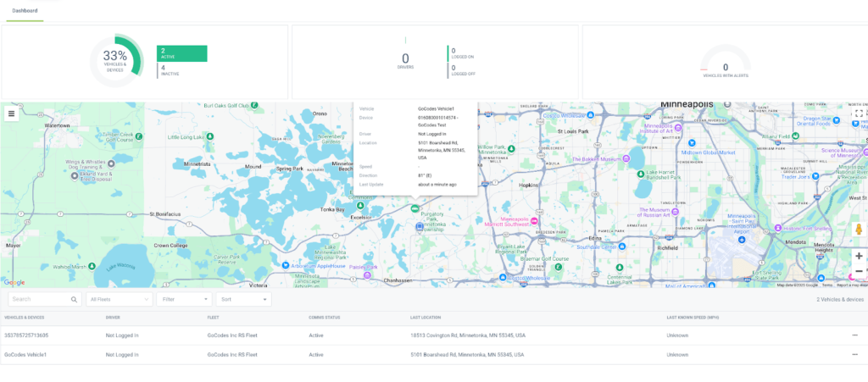The image size is (868, 382).
Task: Open the map hamburger menu
Action: point(12,113)
